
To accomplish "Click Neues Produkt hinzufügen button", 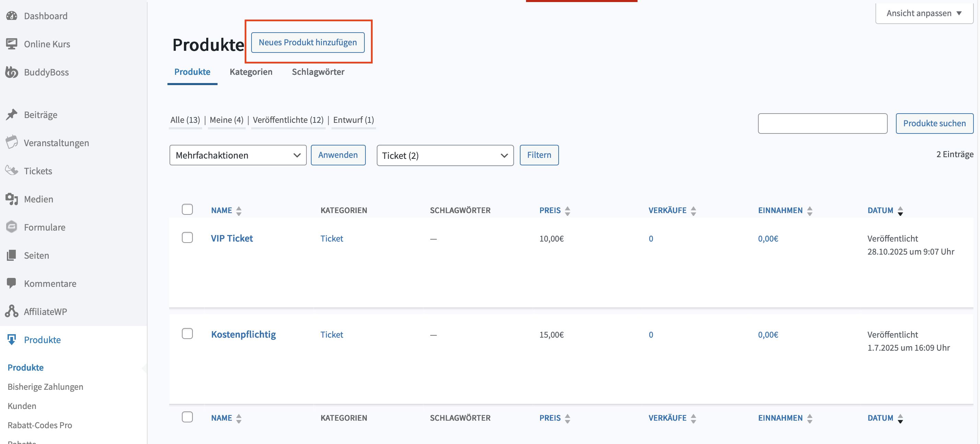I will (307, 42).
